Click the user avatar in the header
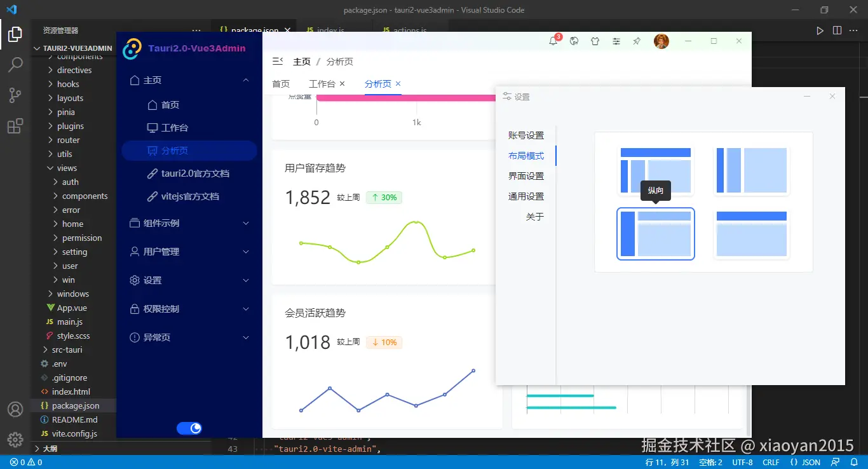The image size is (868, 469). tap(661, 40)
